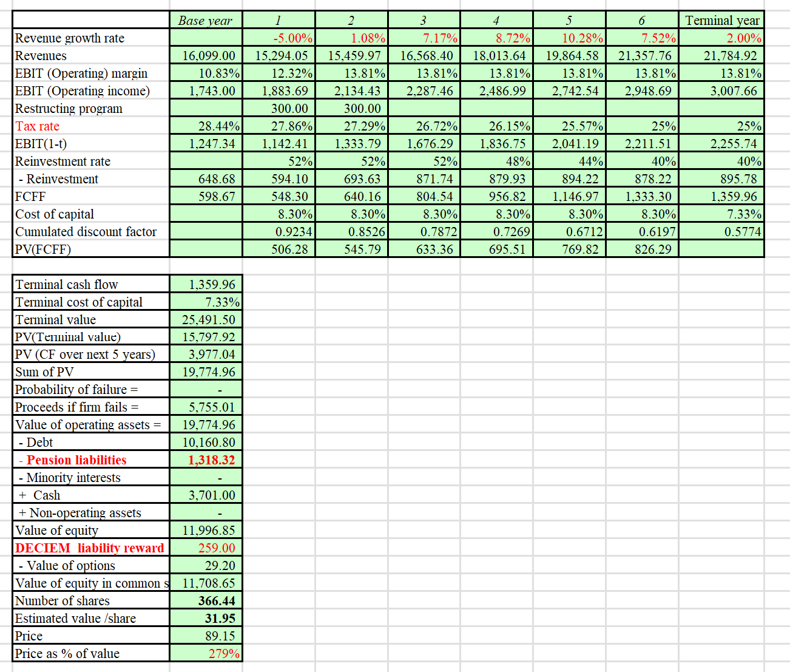The height and width of the screenshot is (672, 790).
Task: Click value of options 29.20
Action: point(206,566)
